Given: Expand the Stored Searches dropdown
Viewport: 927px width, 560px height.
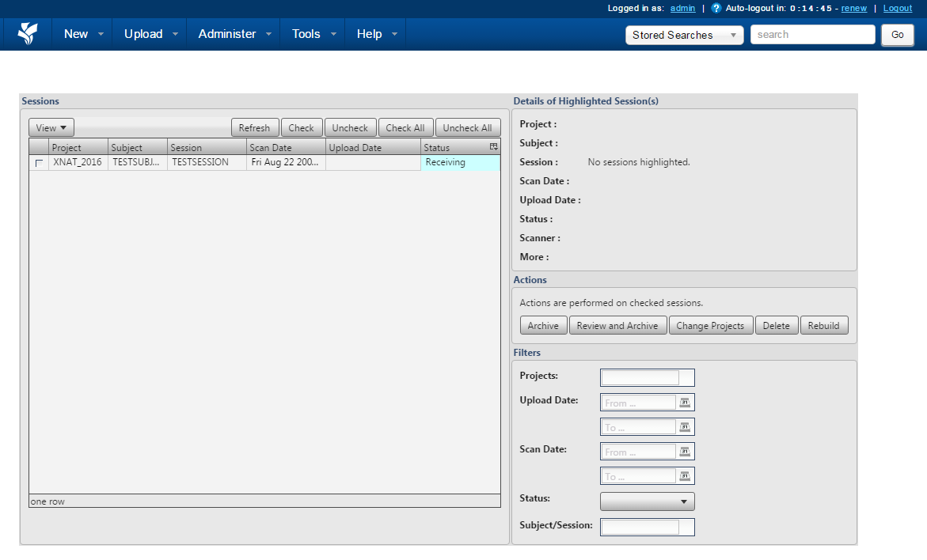Looking at the screenshot, I should tap(684, 35).
